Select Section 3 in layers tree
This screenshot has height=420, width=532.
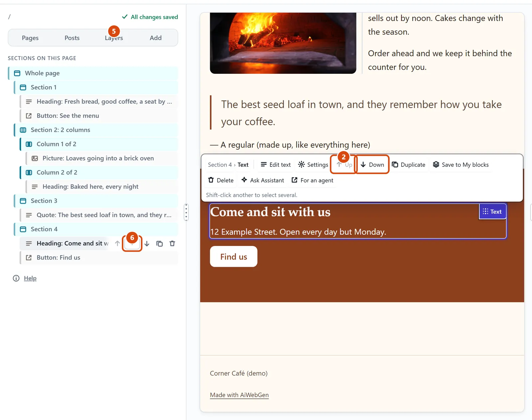pos(96,201)
